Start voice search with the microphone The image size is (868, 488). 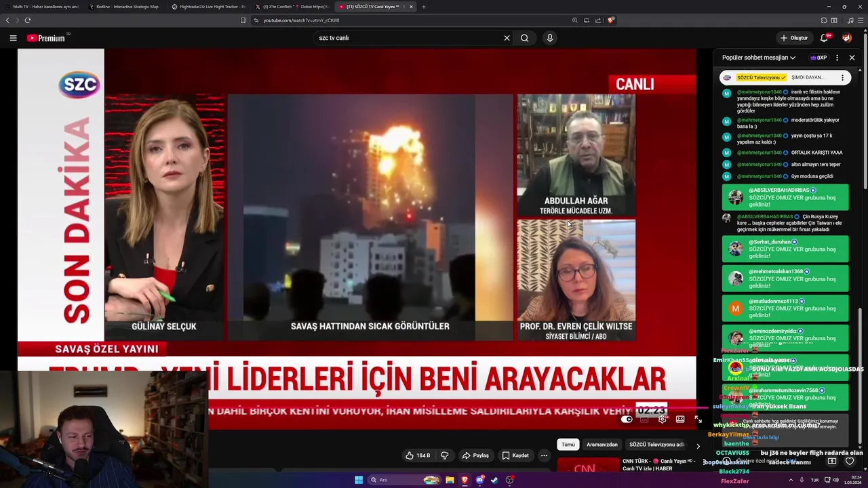(x=550, y=38)
